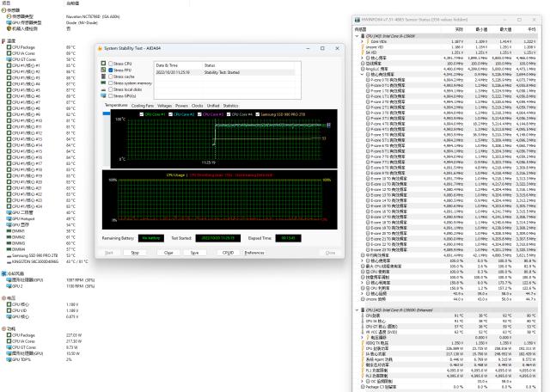Switch to the Clocks tab
Viewport: 550px width, 392px height.
(197, 106)
